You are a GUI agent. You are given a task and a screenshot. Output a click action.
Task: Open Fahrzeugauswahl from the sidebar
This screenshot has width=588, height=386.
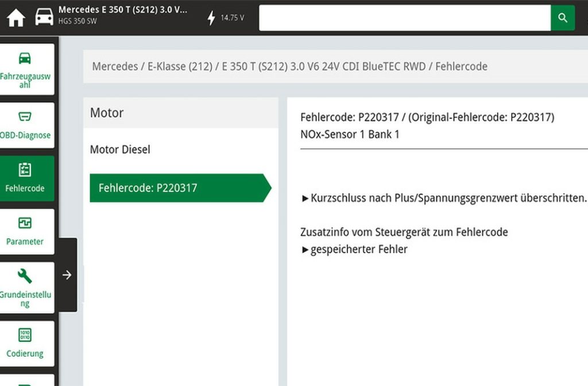[25, 69]
